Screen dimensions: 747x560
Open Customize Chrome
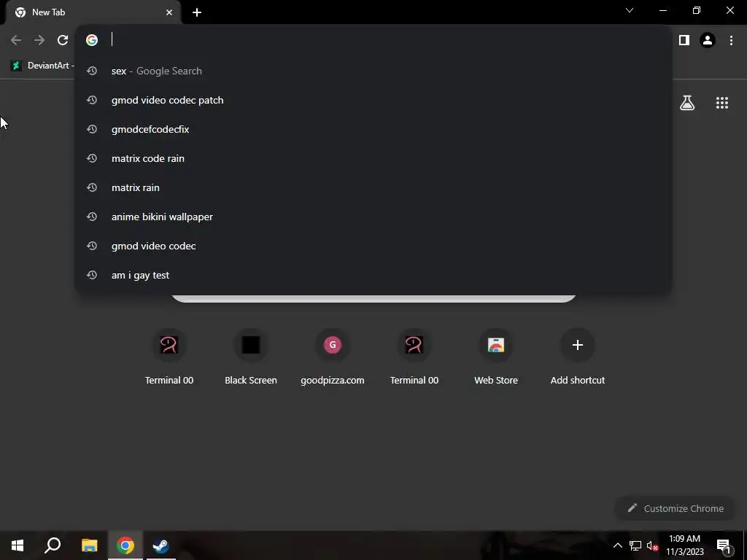click(675, 508)
